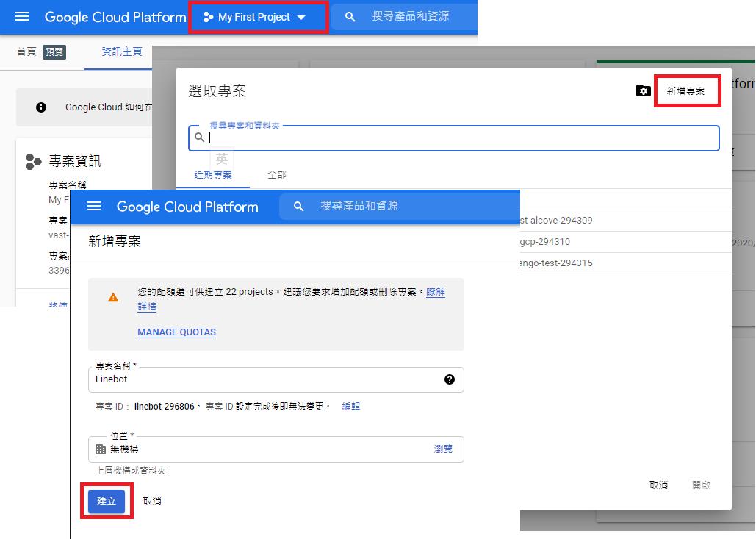Open the folder settings icon in 選取專案 dialog

(x=643, y=90)
